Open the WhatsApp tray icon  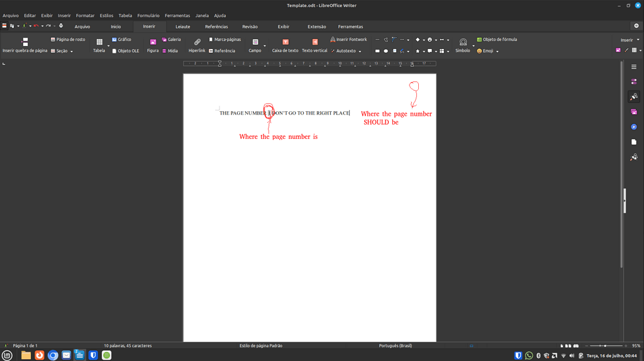click(529, 356)
